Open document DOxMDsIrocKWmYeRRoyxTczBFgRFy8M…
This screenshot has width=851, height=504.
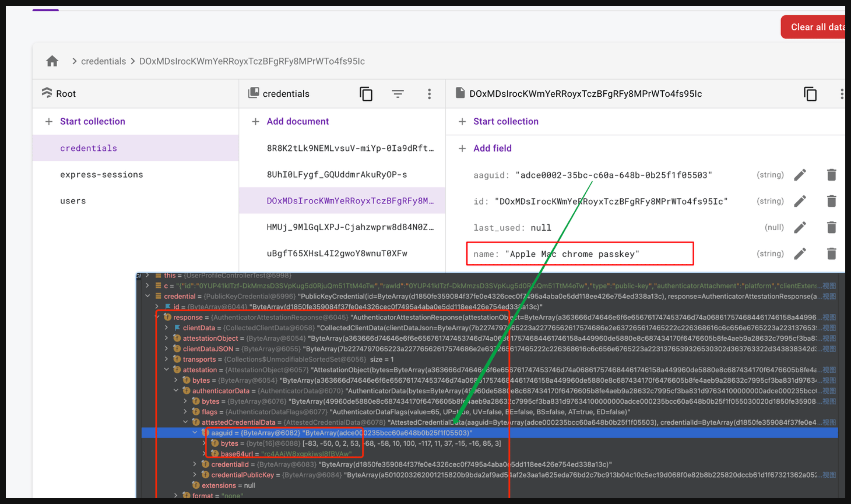(x=342, y=201)
